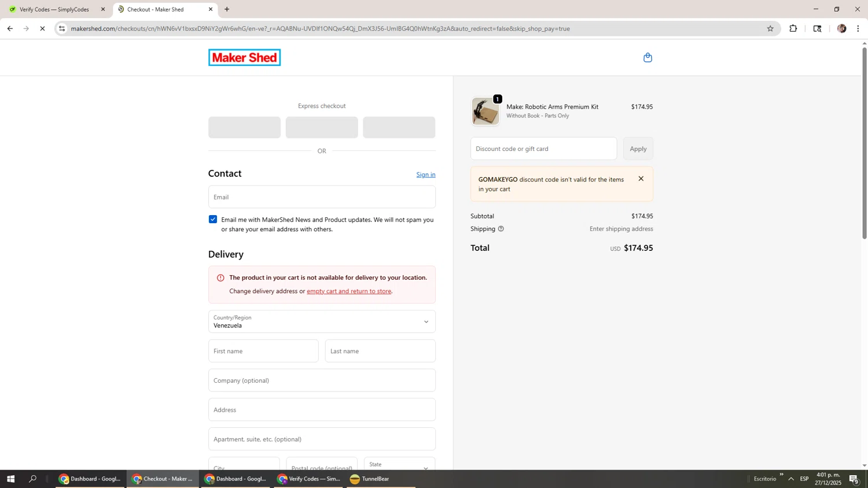Focus the Apartment, suite, etc. field
The width and height of the screenshot is (868, 488).
(322, 439)
